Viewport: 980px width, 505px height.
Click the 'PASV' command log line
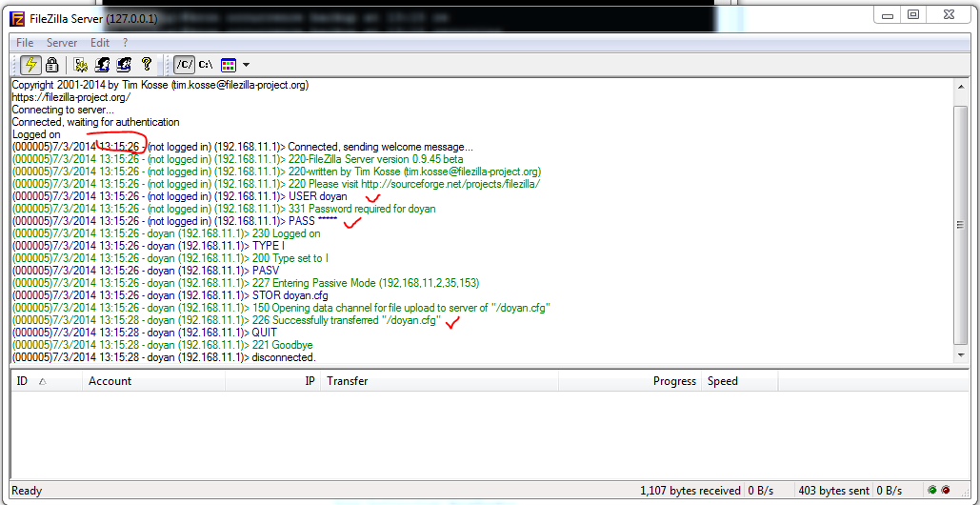click(x=146, y=271)
